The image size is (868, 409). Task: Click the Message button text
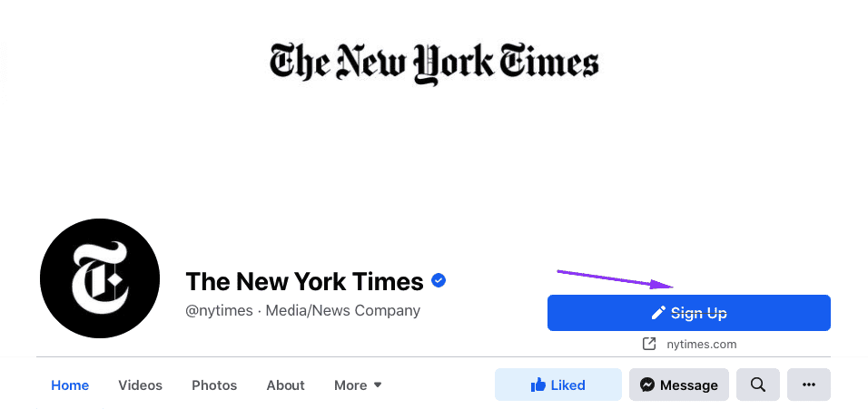pos(689,385)
